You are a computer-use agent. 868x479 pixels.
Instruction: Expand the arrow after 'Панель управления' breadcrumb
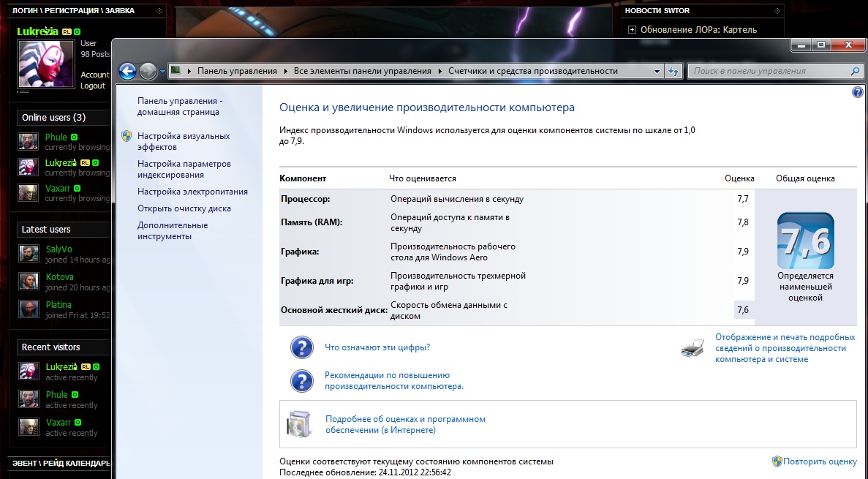click(x=285, y=71)
